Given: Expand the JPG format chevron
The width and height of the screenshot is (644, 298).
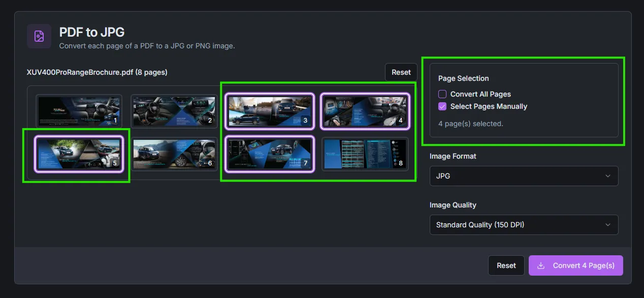Looking at the screenshot, I should (608, 176).
